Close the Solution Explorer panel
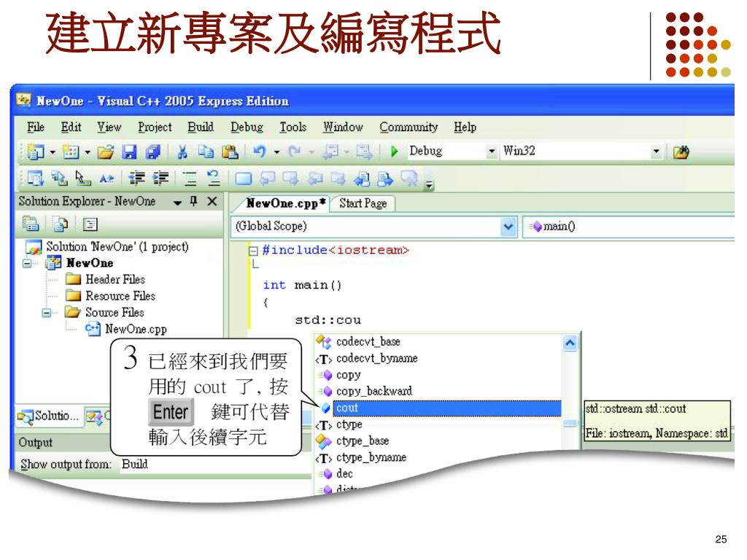 click(x=212, y=201)
